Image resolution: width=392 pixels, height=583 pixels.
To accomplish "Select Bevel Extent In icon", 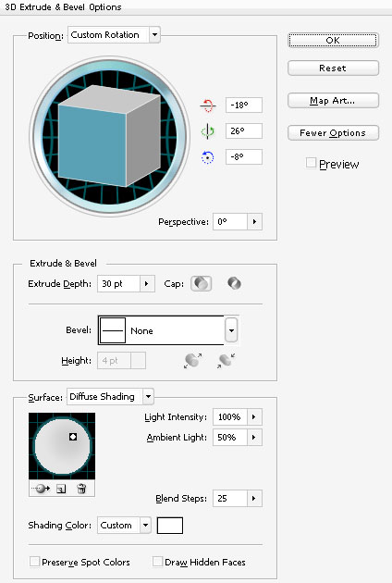I will [x=226, y=361].
